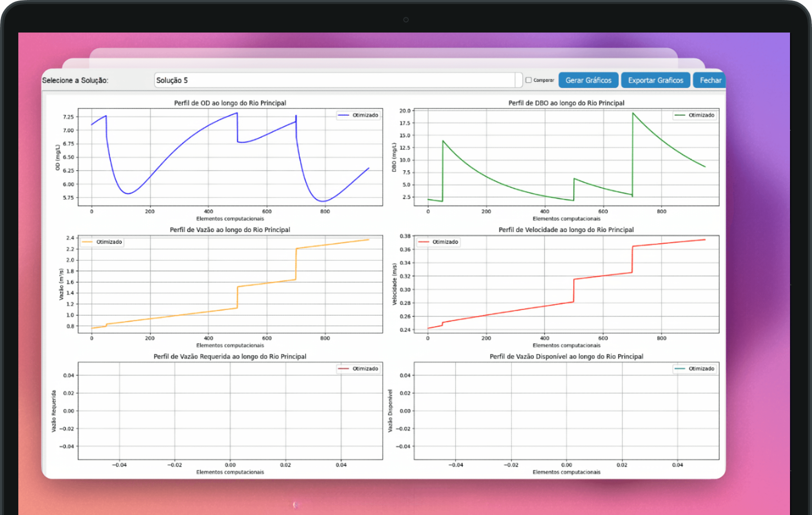
Task: Close the window with Fechar
Action: click(x=710, y=80)
